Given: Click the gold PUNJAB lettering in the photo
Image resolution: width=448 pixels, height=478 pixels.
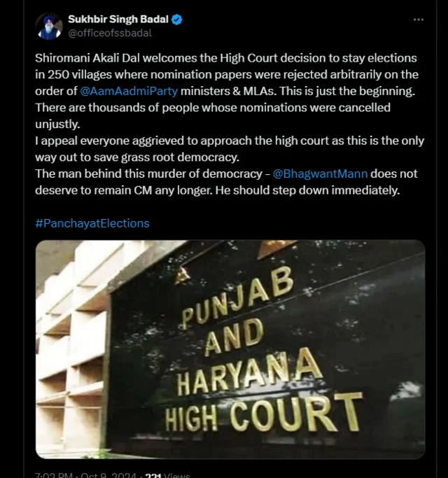Looking at the screenshot, I should (238, 297).
